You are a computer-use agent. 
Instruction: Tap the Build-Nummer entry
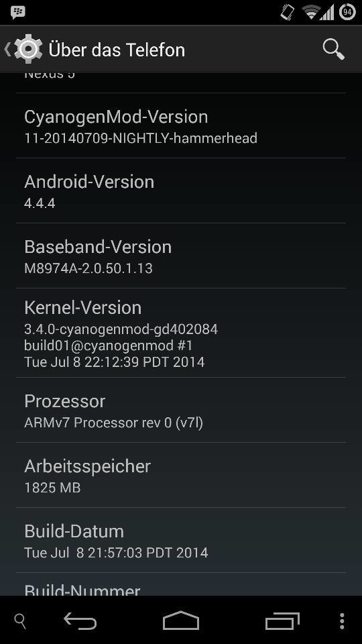(x=181, y=584)
